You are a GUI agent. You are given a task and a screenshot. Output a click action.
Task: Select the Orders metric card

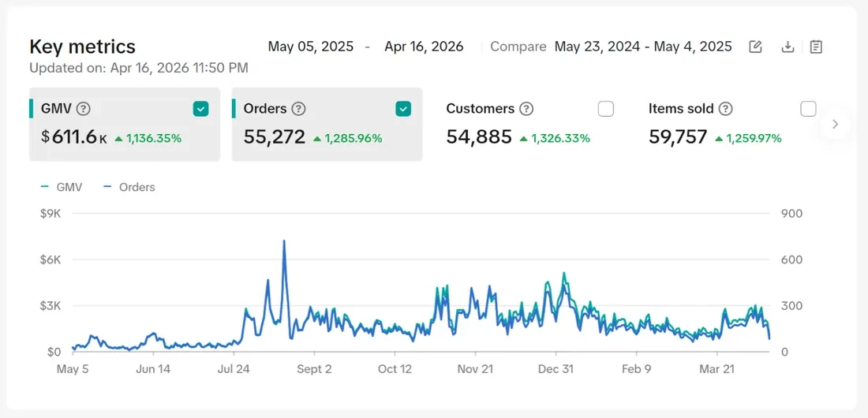pos(327,124)
